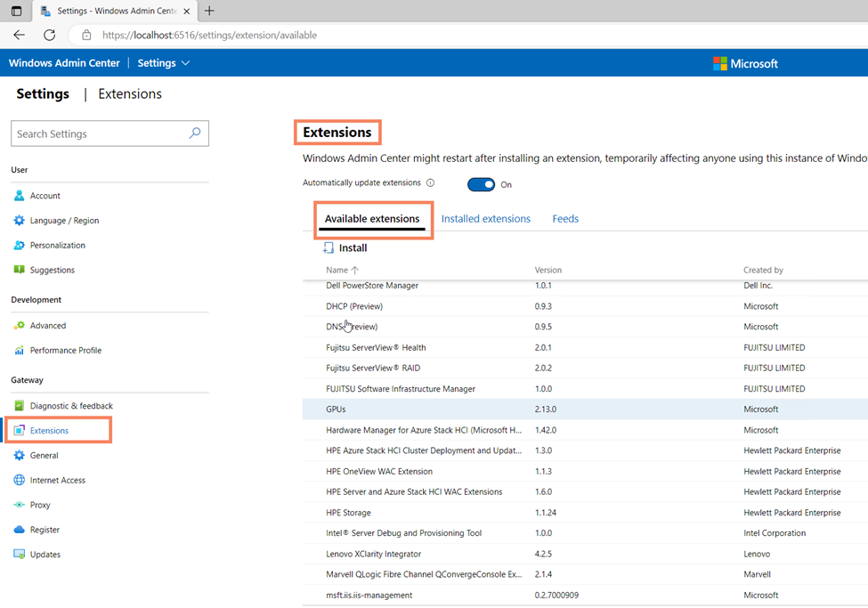The height and width of the screenshot is (608, 868).
Task: Select Hardware Manager for Azure Stack HCI
Action: point(585,430)
